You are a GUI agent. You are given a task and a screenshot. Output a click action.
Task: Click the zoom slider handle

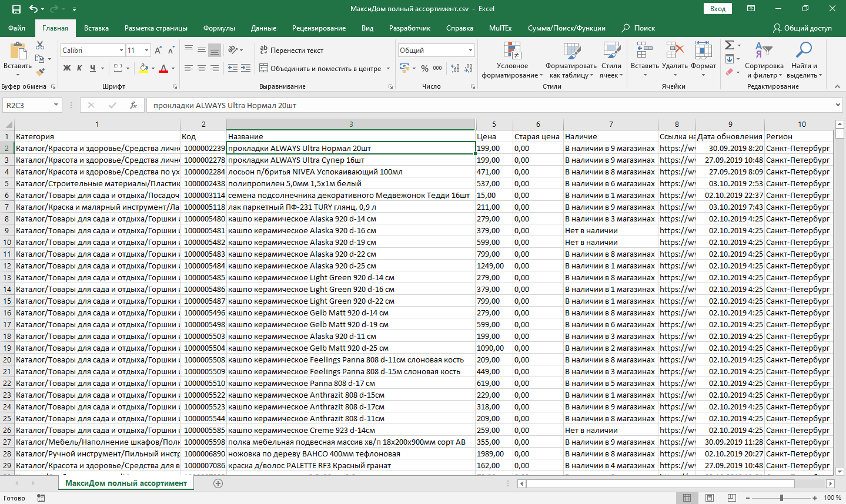[x=781, y=498]
